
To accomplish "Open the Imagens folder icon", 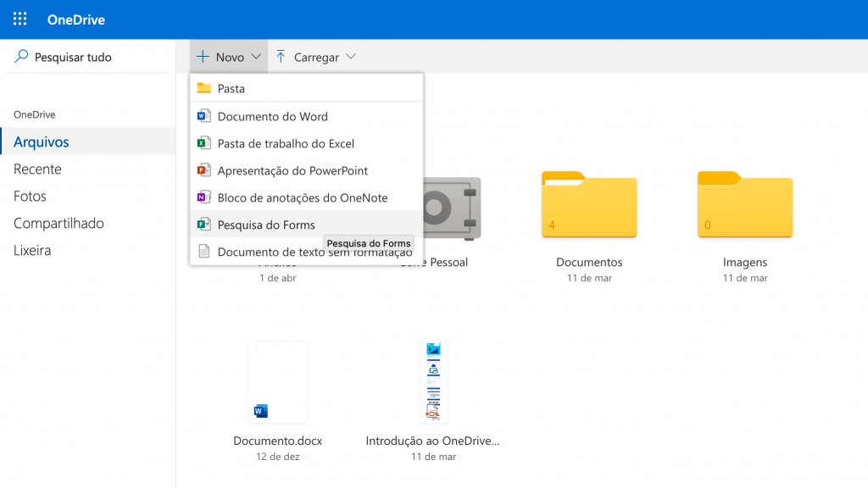I will 745,204.
